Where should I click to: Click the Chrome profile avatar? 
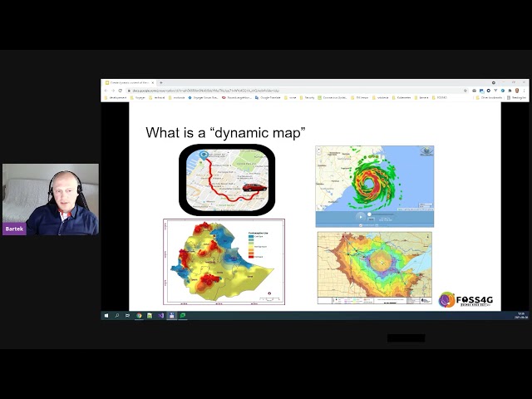click(x=517, y=91)
